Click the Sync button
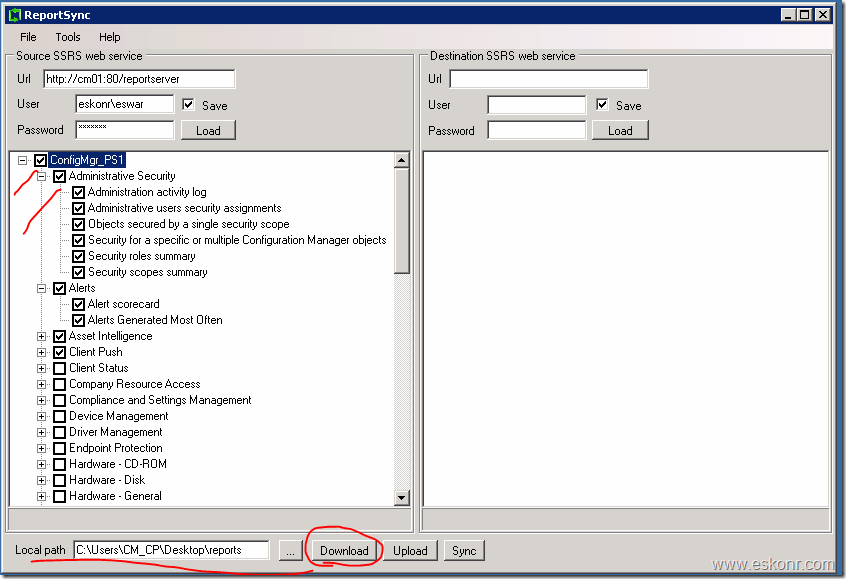The image size is (846, 579). point(464,550)
